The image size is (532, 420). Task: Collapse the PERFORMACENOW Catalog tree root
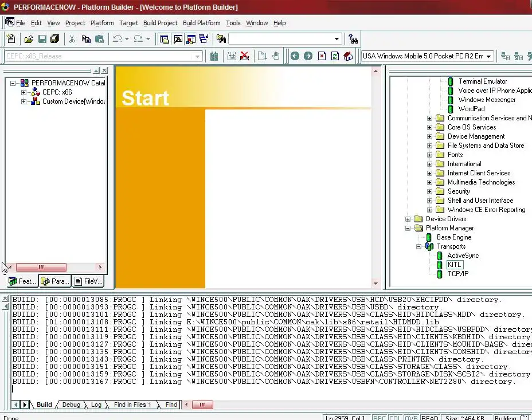[13, 83]
